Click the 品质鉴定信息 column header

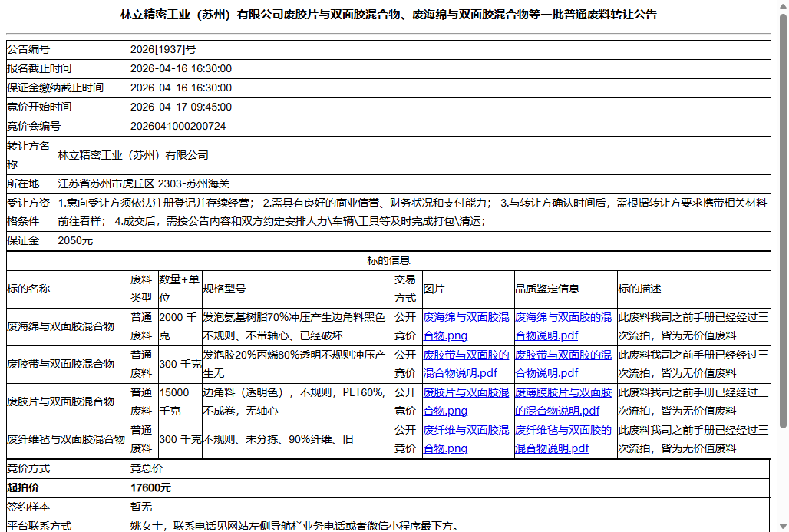566,289
